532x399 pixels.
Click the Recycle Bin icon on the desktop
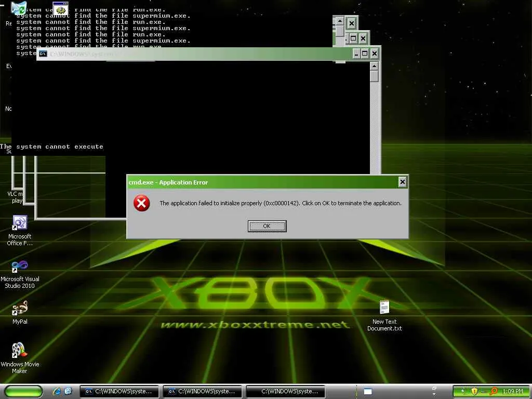point(18,8)
